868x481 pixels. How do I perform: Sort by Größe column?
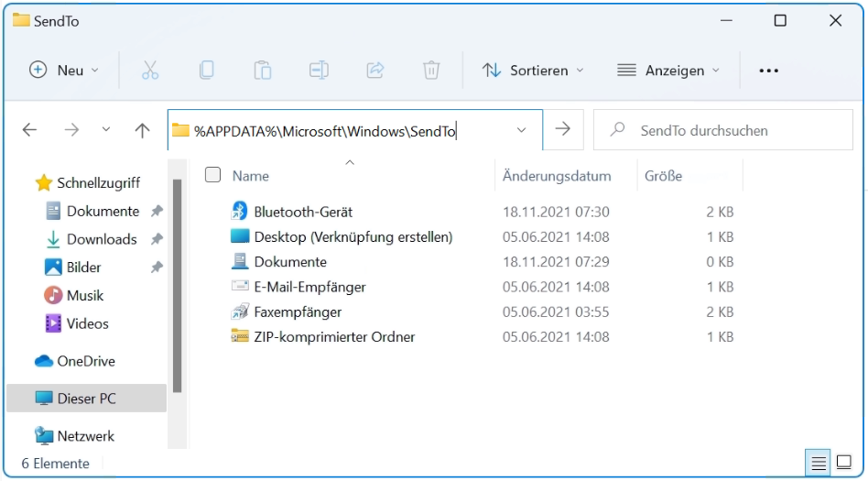point(663,176)
